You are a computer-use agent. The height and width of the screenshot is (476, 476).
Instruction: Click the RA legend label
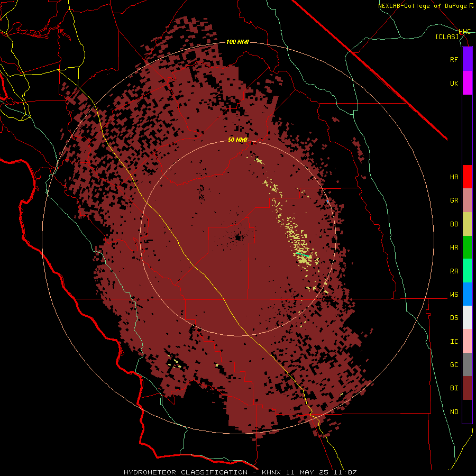coord(454,271)
